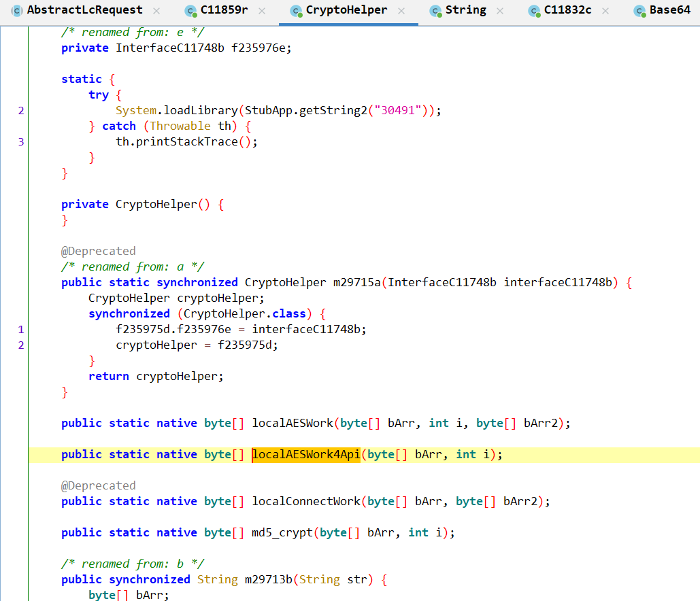Click the String class icon

tap(435, 11)
